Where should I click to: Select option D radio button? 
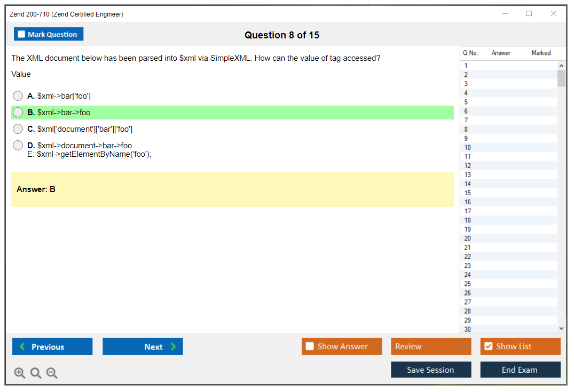tap(18, 146)
